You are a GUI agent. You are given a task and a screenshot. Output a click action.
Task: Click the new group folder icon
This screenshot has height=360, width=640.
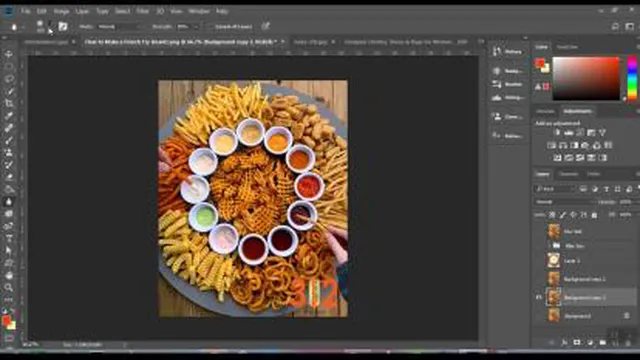pos(602,343)
